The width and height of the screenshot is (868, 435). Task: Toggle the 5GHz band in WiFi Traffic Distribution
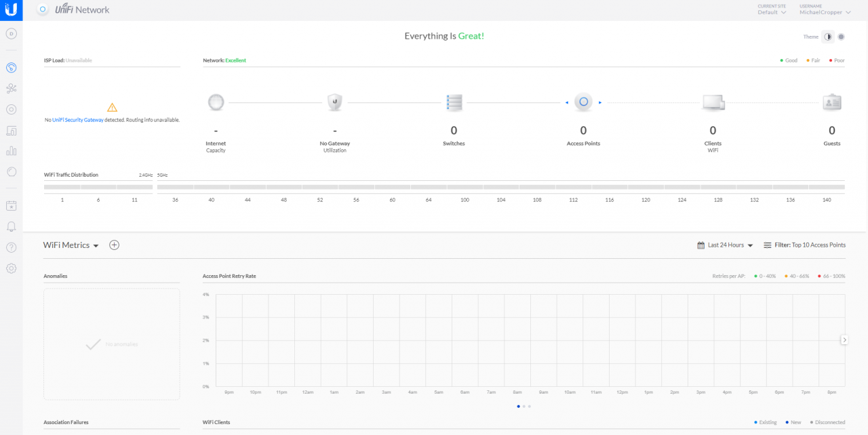point(161,174)
